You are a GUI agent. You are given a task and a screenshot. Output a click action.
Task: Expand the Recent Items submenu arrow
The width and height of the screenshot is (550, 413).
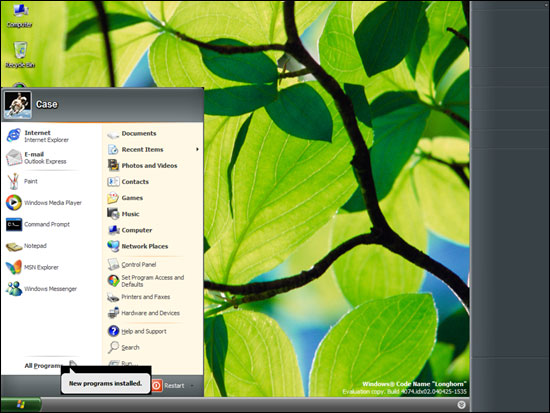[x=197, y=149]
